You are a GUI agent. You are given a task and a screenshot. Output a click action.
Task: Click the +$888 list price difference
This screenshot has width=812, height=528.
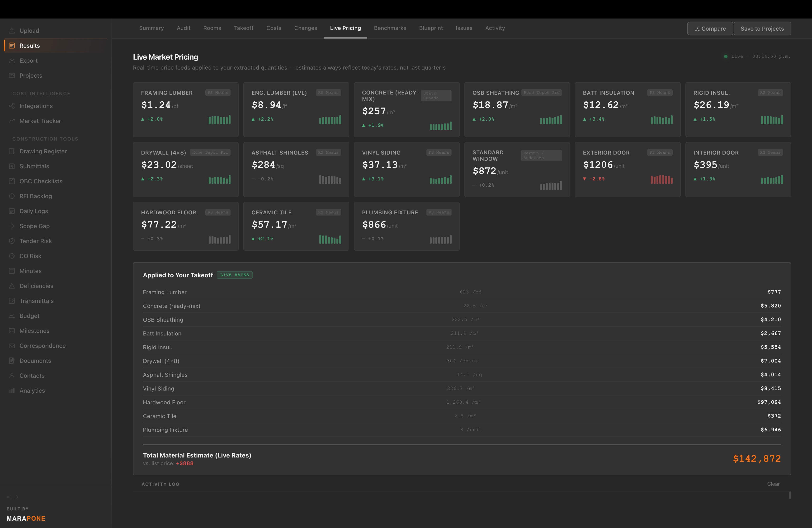point(184,463)
